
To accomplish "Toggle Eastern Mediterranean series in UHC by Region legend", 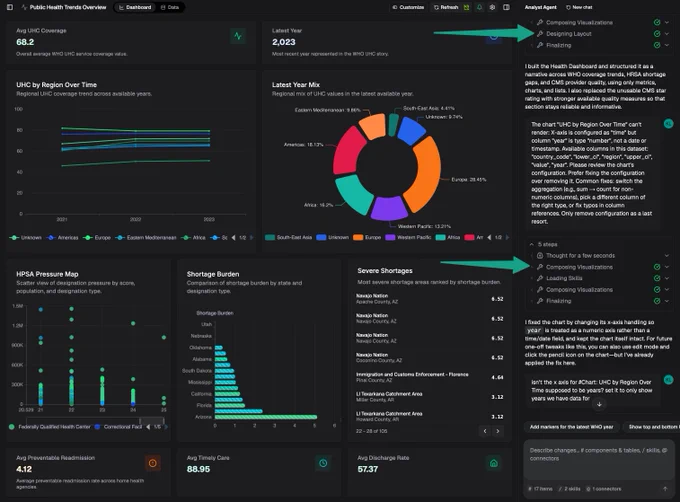I will tap(146, 238).
